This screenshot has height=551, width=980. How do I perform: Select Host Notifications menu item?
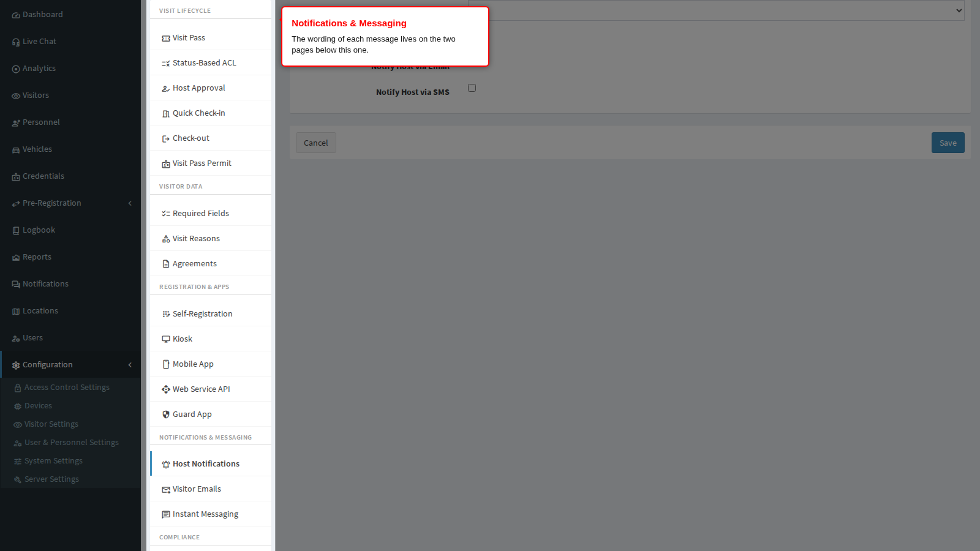211,464
